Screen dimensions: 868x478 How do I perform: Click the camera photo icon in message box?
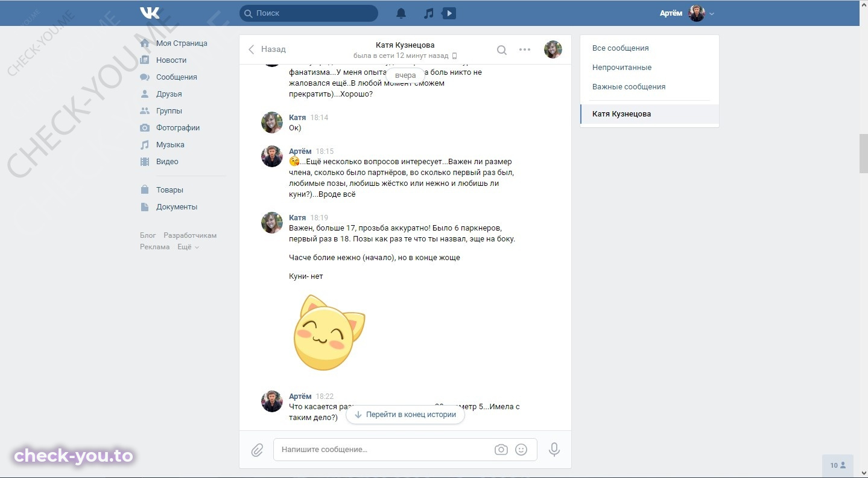[x=501, y=450]
